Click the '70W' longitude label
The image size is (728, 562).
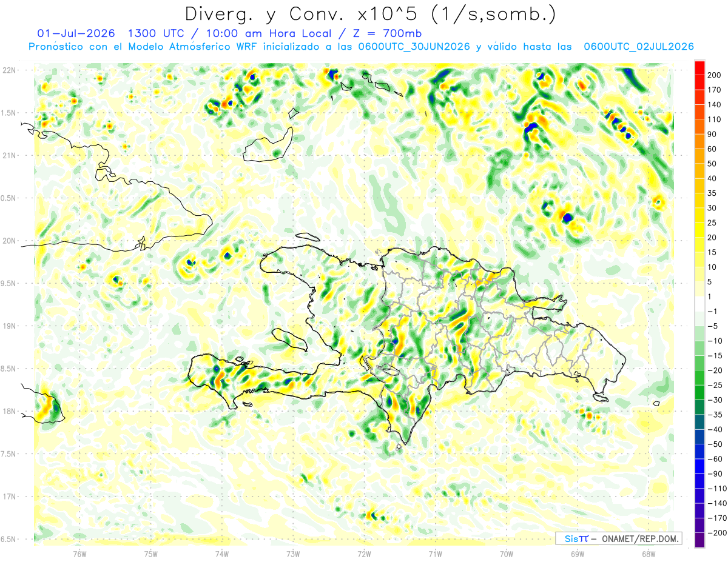507,554
